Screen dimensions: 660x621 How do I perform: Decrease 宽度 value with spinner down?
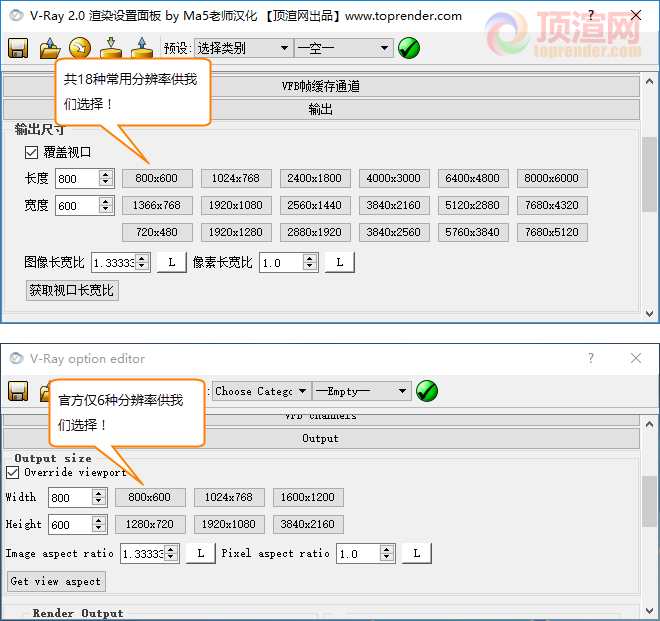(106, 210)
